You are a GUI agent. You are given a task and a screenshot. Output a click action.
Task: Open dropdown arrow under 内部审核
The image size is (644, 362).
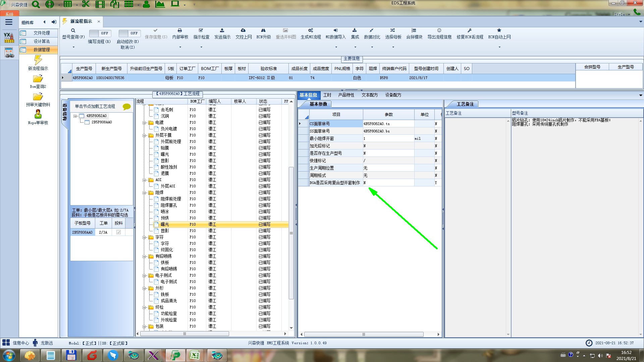tap(180, 47)
